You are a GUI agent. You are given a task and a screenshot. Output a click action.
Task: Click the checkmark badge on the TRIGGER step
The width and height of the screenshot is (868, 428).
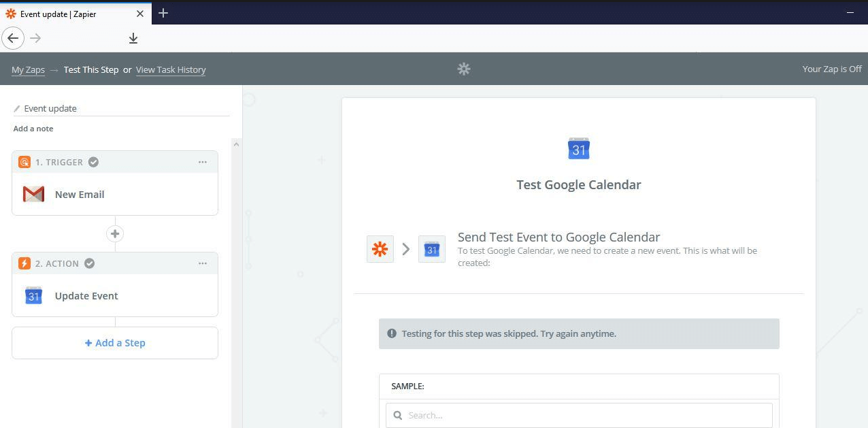point(93,162)
